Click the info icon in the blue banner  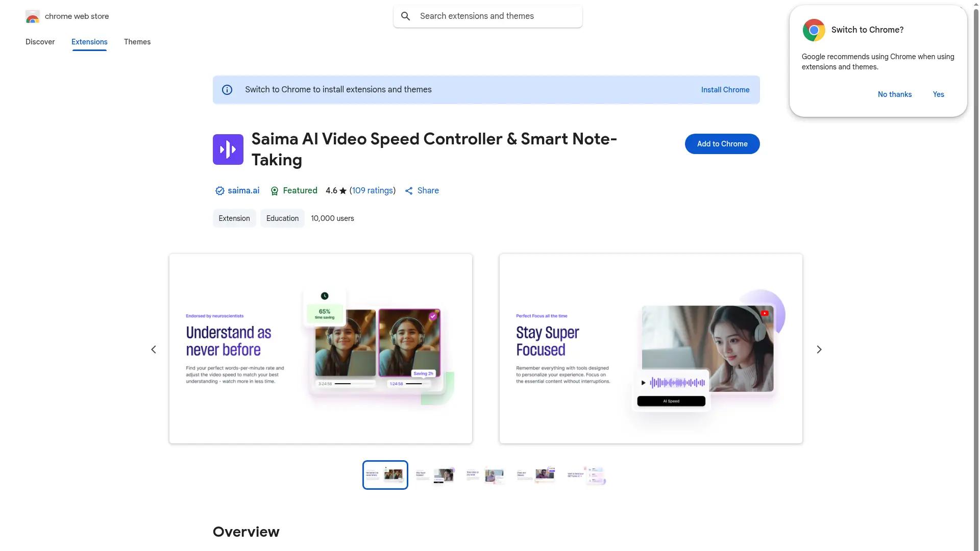227,89
